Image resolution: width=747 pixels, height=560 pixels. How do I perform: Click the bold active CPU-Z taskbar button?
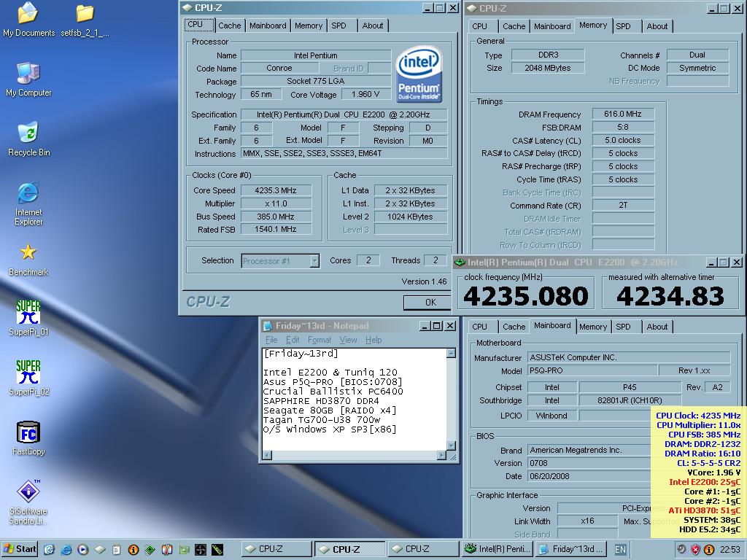(x=349, y=549)
